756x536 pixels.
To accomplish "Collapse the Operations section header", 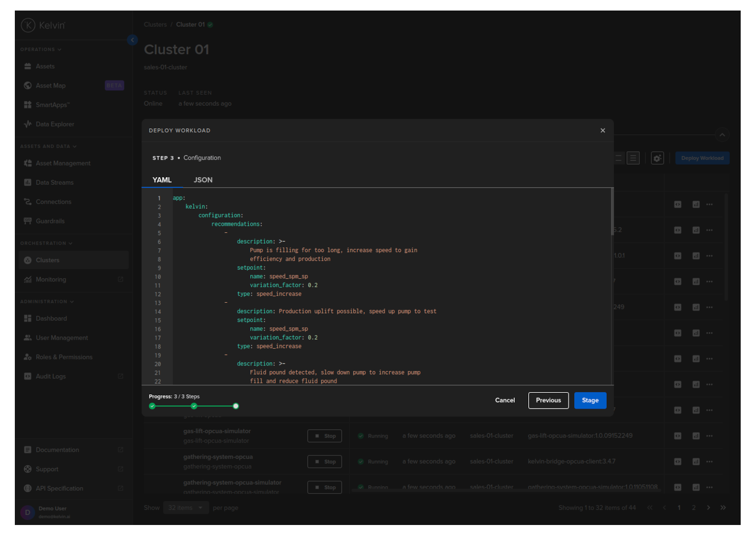I will (41, 49).
